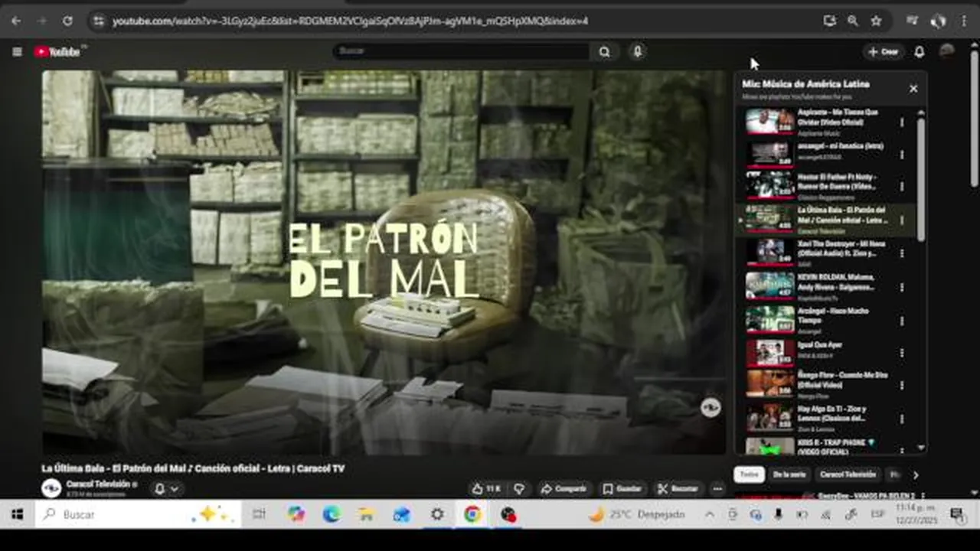Open the YouTube account avatar menu
The image size is (980, 551).
[947, 51]
